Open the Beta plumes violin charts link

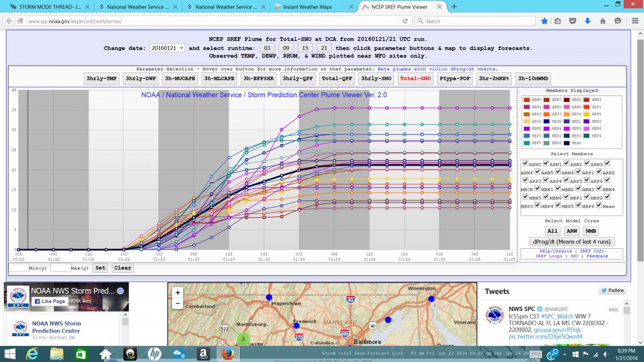pos(438,69)
